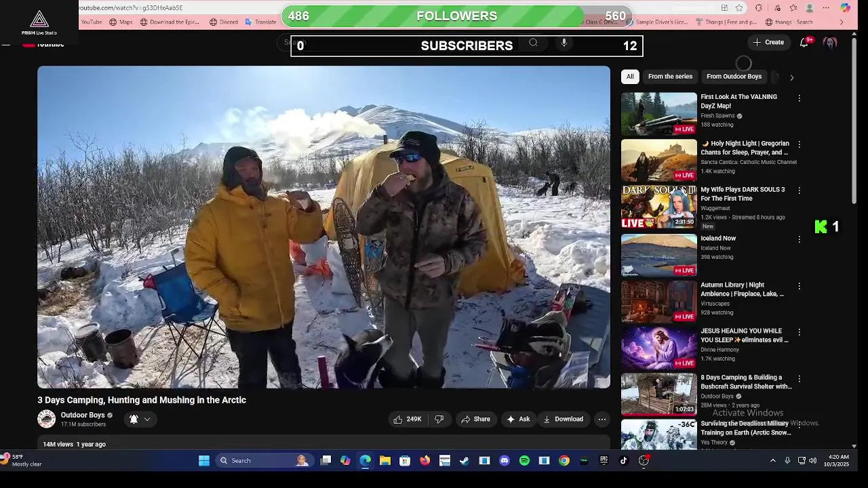868x488 pixels.
Task: Open JESUS HEALING YOU WHILE YOU SLEEP title
Action: tap(745, 335)
